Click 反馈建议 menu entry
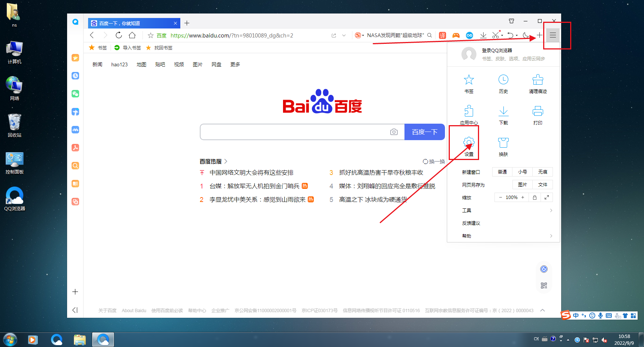644x347 pixels. click(x=471, y=223)
